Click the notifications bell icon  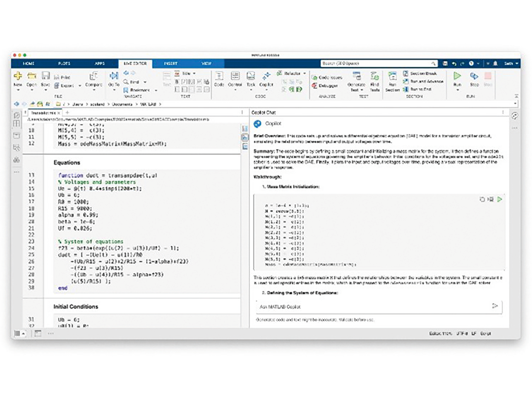(x=495, y=63)
